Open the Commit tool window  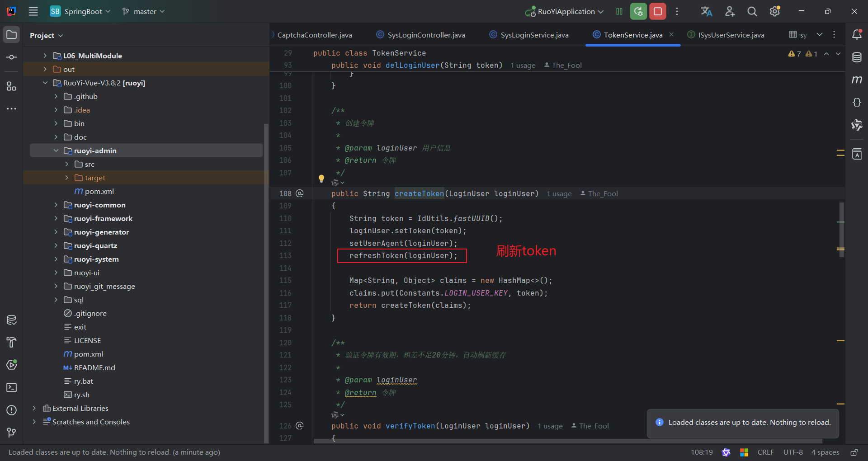(12, 57)
